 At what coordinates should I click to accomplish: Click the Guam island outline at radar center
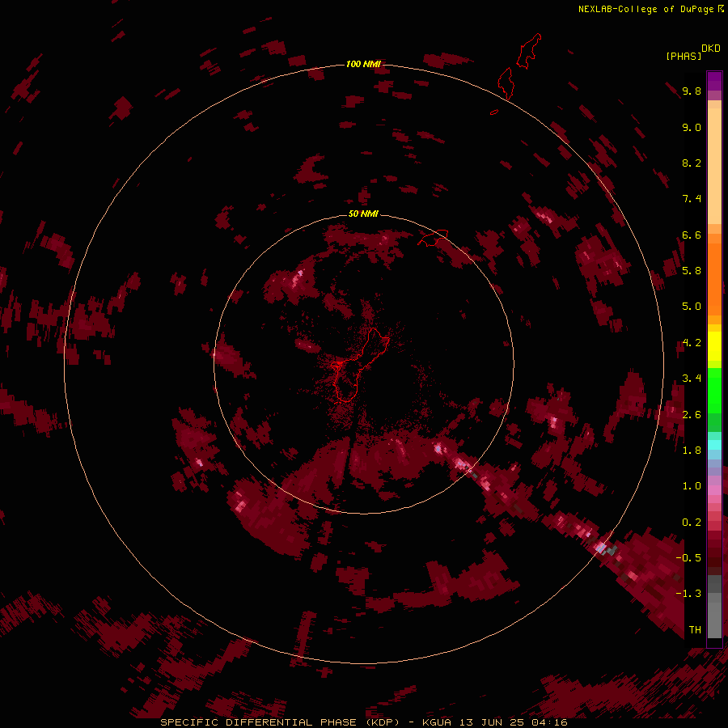358,365
